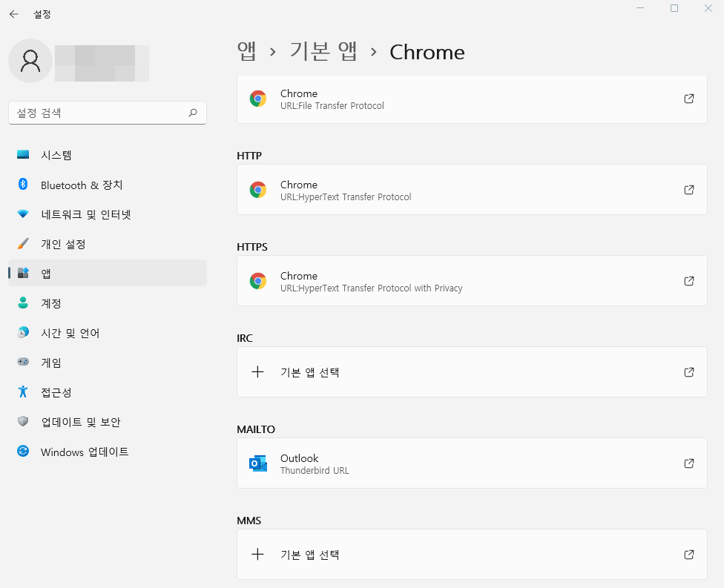Screen dimensions: 724x588
Task: Open Bluetooth & 장치 category
Action: pyautogui.click(x=107, y=185)
